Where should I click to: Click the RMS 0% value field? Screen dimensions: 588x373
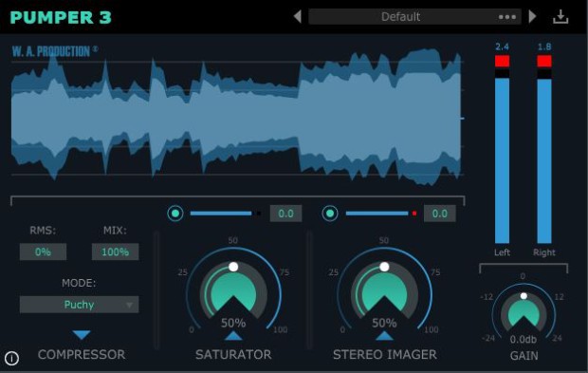(43, 252)
